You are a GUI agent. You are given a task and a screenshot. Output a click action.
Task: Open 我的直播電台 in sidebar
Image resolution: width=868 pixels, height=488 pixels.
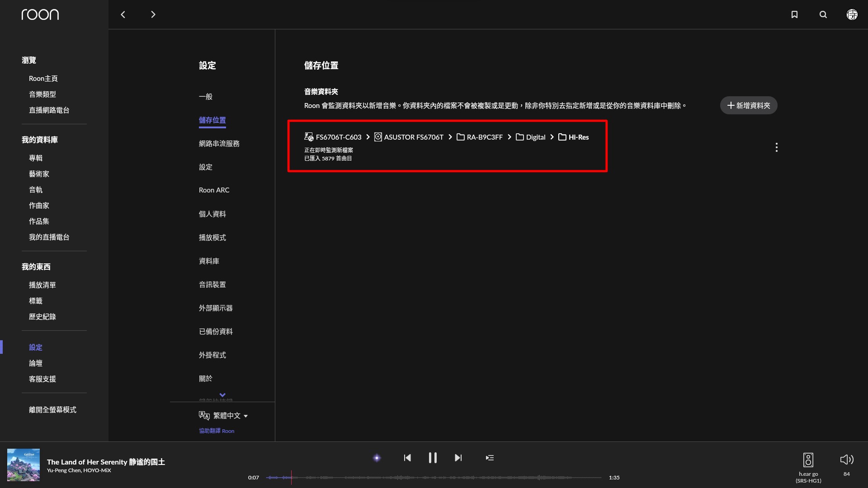pos(49,237)
